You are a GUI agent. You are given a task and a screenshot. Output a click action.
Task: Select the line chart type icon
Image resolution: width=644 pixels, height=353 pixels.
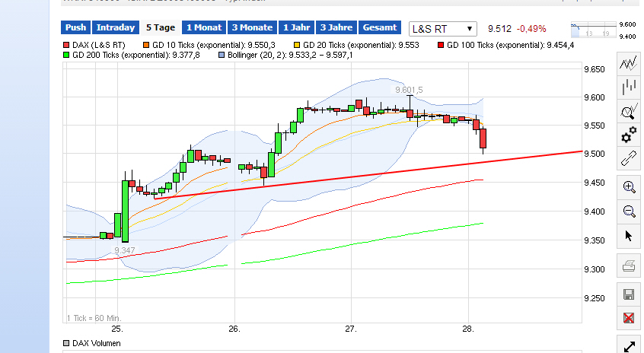[628, 64]
